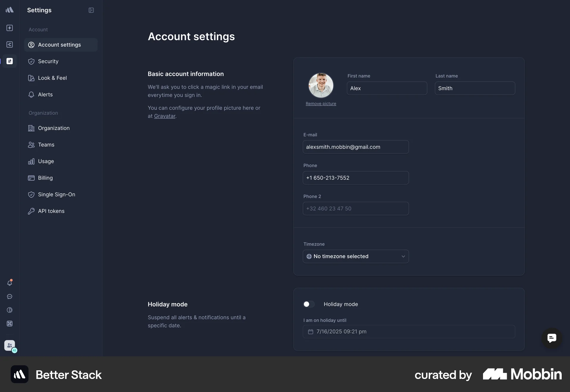Open the Gravatar link

click(x=164, y=116)
